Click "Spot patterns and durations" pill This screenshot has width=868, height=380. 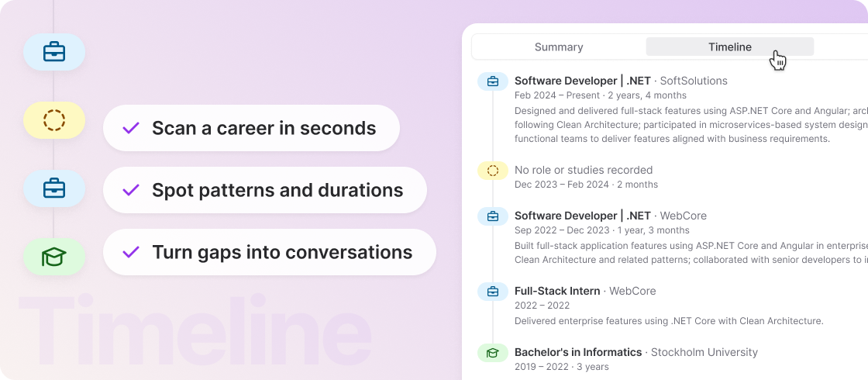tap(265, 190)
